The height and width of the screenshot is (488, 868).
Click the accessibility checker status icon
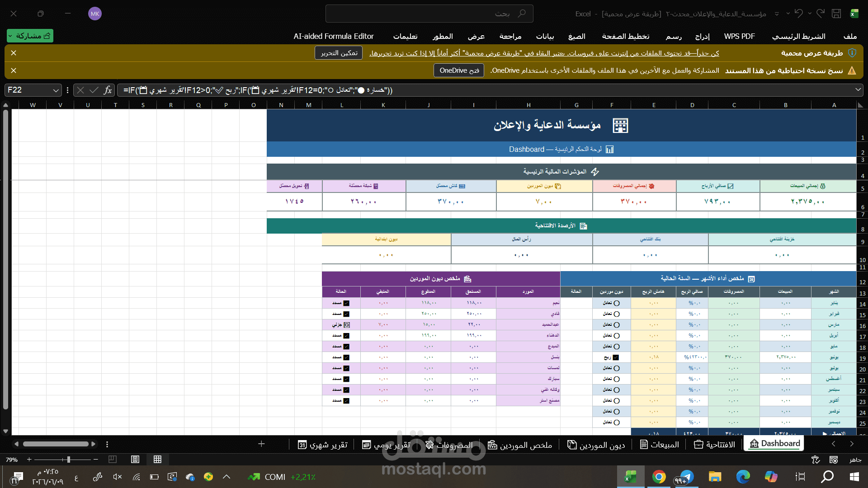coord(816,460)
